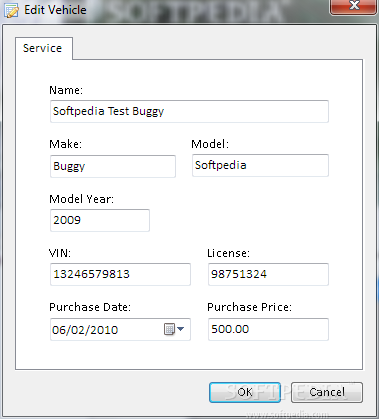
Task: Click the 'VIN:' label
Action: click(60, 253)
